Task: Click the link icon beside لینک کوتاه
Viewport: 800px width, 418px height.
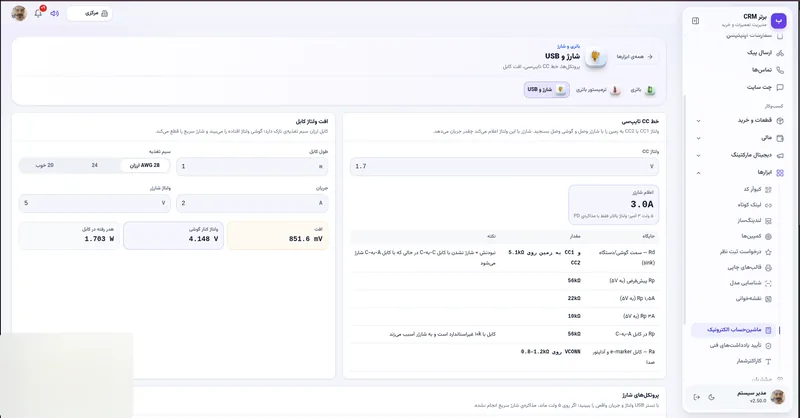Action: pyautogui.click(x=768, y=205)
